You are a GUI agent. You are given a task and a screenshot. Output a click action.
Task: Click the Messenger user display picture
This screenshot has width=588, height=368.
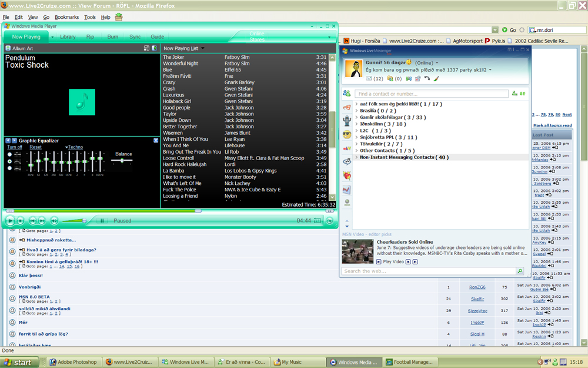click(353, 69)
